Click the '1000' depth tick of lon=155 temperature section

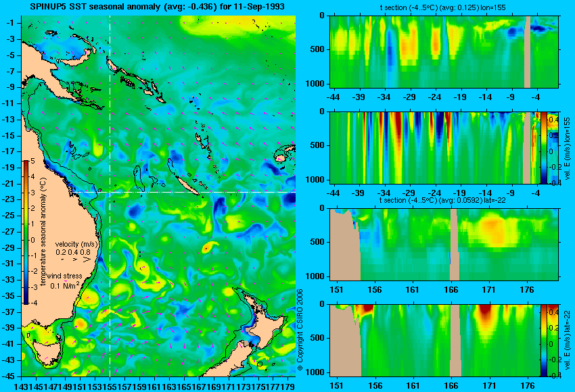coord(315,84)
